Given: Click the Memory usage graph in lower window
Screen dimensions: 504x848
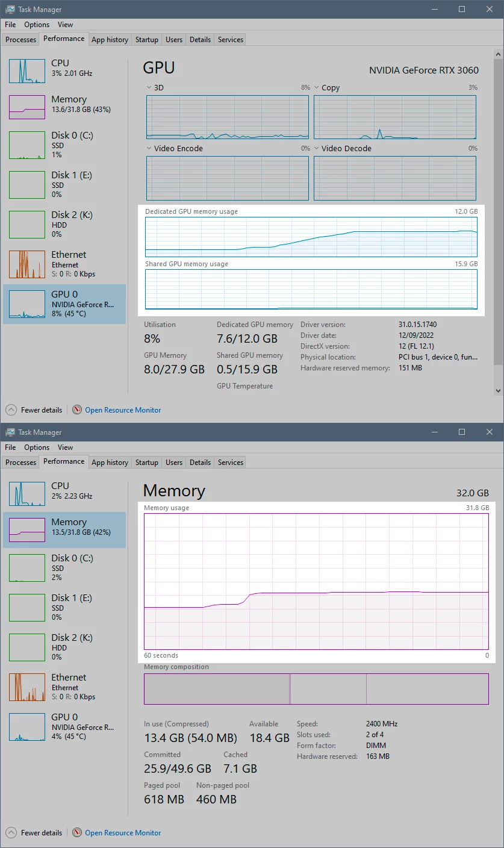Looking at the screenshot, I should pos(316,581).
